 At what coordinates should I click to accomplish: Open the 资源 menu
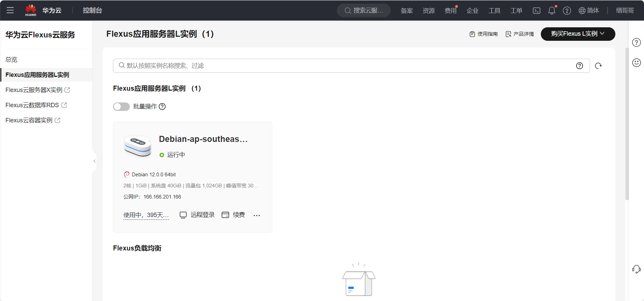coord(429,10)
